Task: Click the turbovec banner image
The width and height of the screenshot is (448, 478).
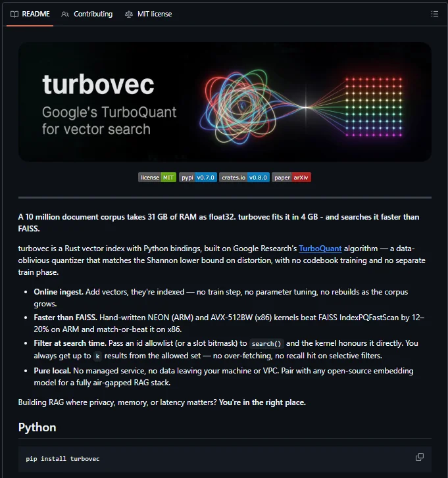Action: click(x=225, y=102)
